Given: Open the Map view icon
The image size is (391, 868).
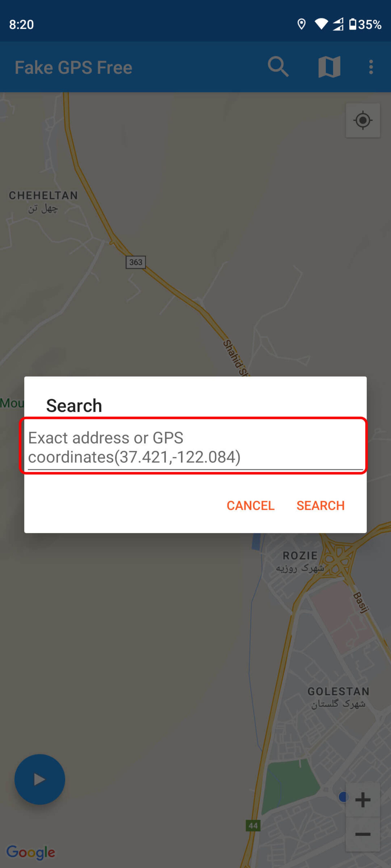Looking at the screenshot, I should pyautogui.click(x=329, y=67).
